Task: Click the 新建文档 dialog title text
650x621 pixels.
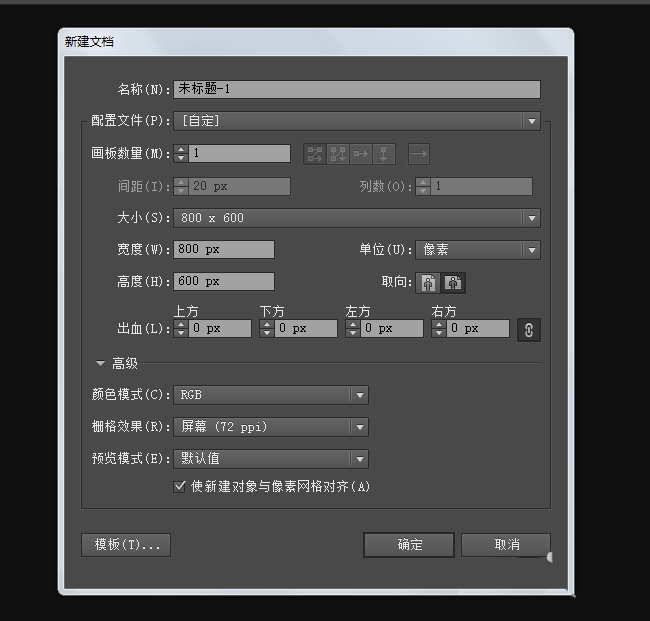Action: (89, 42)
